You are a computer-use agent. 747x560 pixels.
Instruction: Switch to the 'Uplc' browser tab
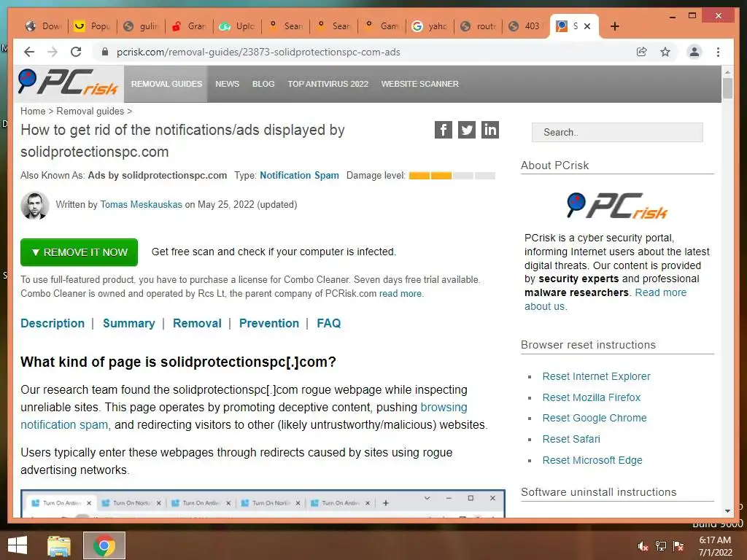(x=238, y=26)
